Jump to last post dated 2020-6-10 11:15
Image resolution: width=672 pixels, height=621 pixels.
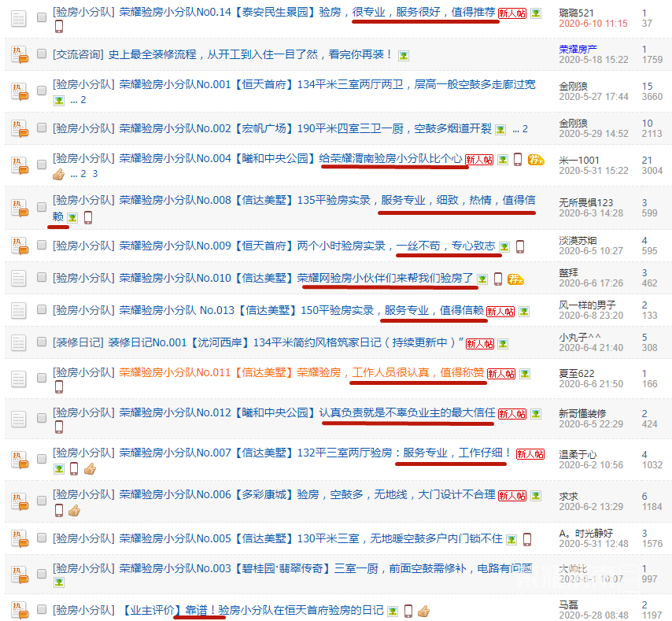point(593,24)
